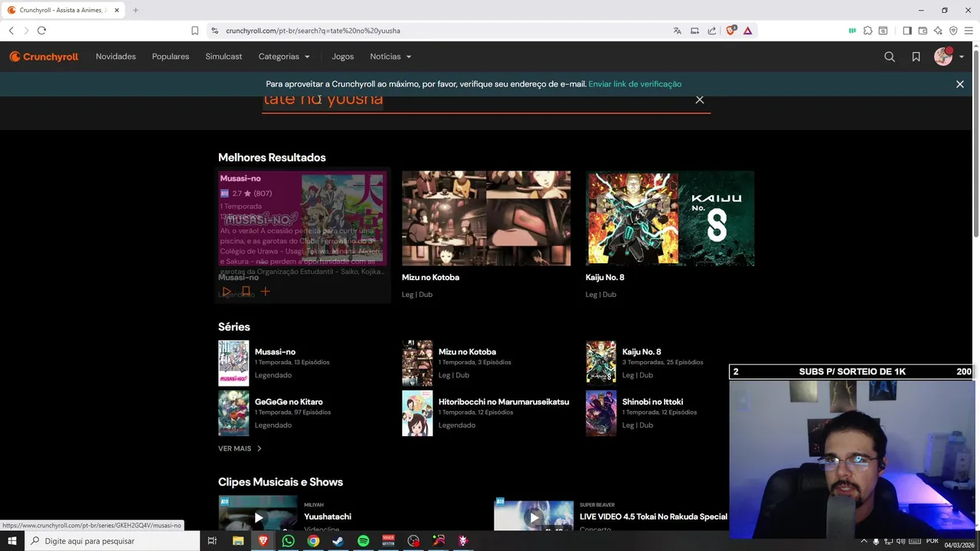Open the Novidades menu item

pyautogui.click(x=116, y=57)
